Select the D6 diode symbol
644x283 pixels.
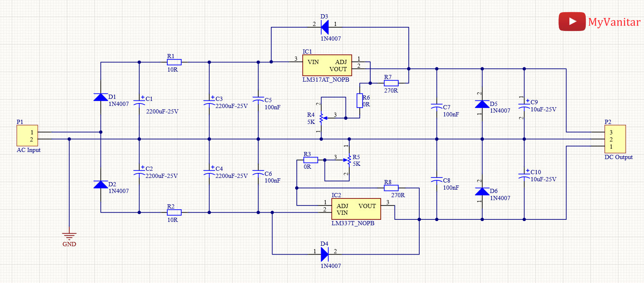[x=482, y=192]
